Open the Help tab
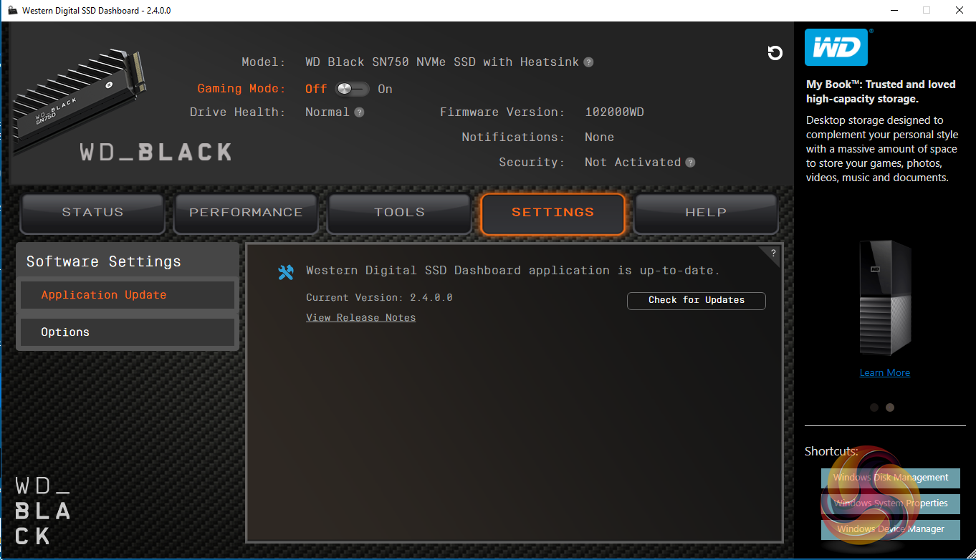This screenshot has height=560, width=976. 706,213
